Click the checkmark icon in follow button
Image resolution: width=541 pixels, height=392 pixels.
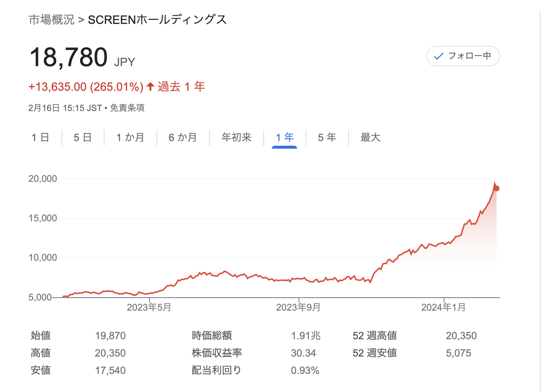439,56
